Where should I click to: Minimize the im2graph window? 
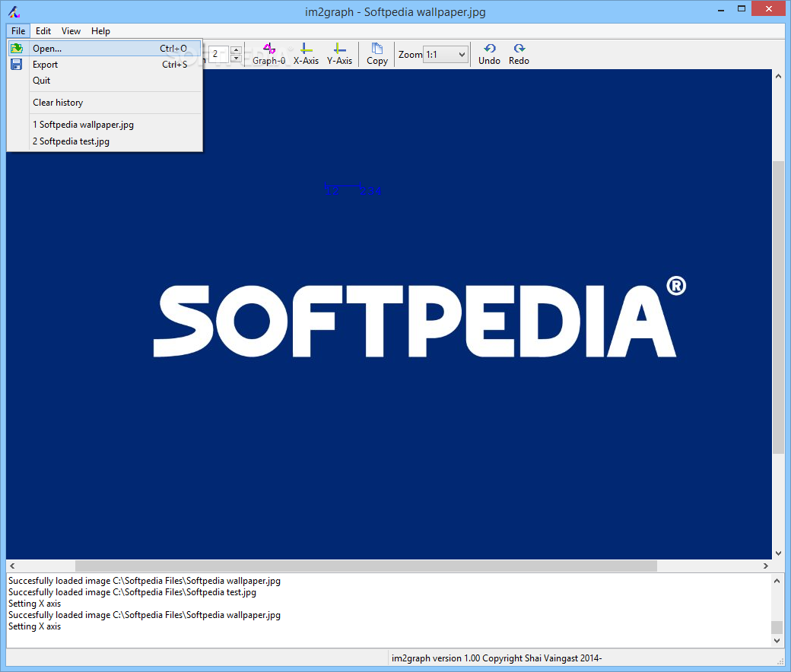click(x=721, y=9)
